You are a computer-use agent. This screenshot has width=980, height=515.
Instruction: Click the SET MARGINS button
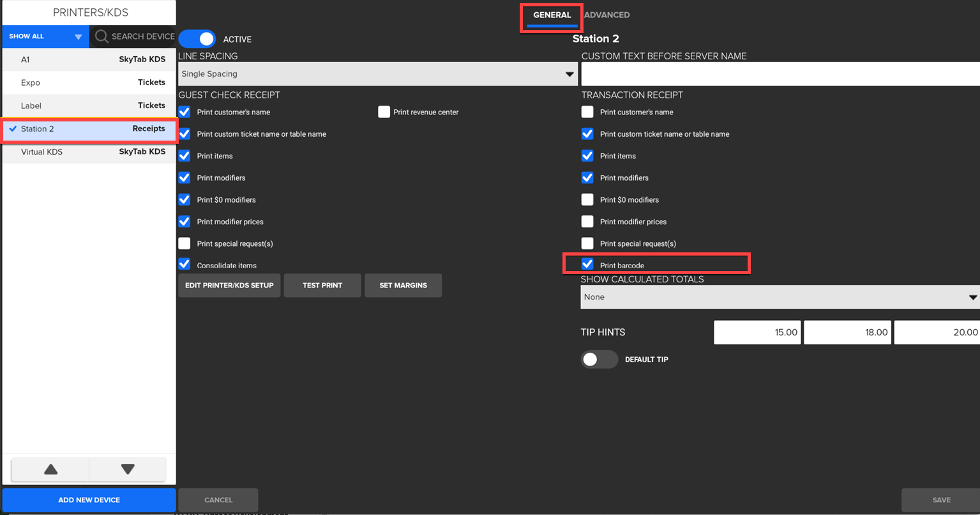(403, 285)
